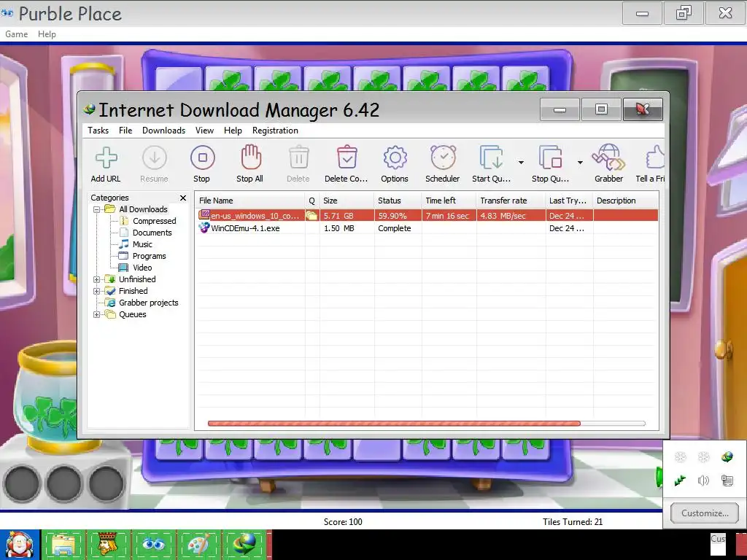
Task: Open the Help menu in Purble Place
Action: pos(47,34)
